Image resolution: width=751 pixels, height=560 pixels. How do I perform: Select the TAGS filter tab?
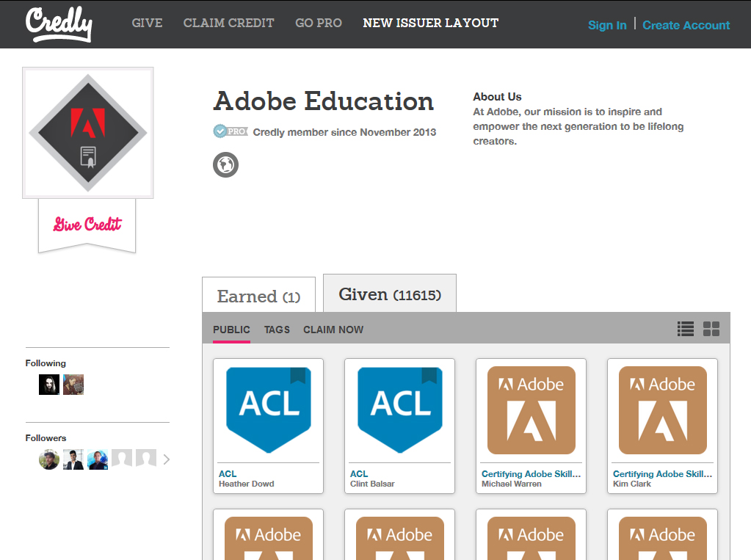(277, 330)
